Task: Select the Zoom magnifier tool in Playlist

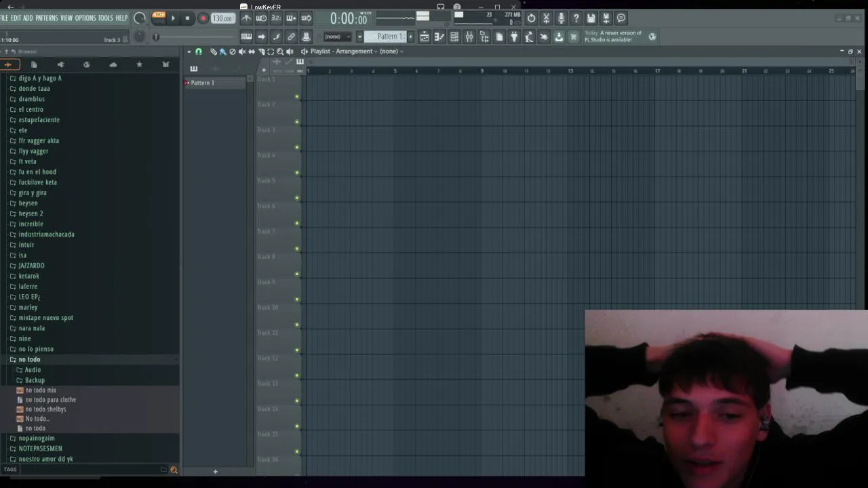Action: [x=280, y=52]
